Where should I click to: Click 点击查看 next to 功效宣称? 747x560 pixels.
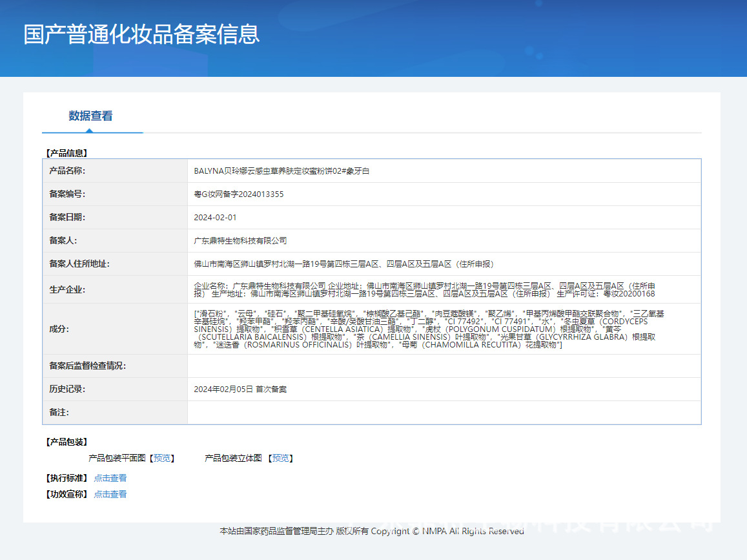110,493
